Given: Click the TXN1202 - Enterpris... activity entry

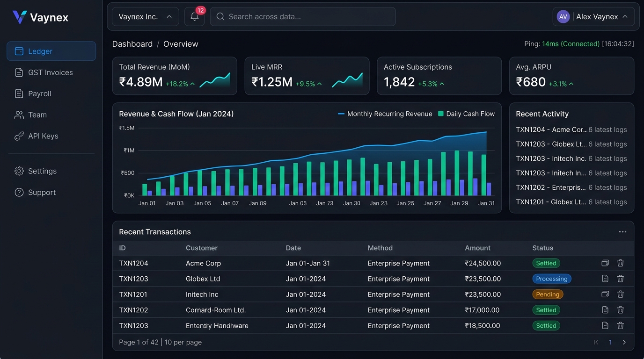Looking at the screenshot, I should (571, 187).
